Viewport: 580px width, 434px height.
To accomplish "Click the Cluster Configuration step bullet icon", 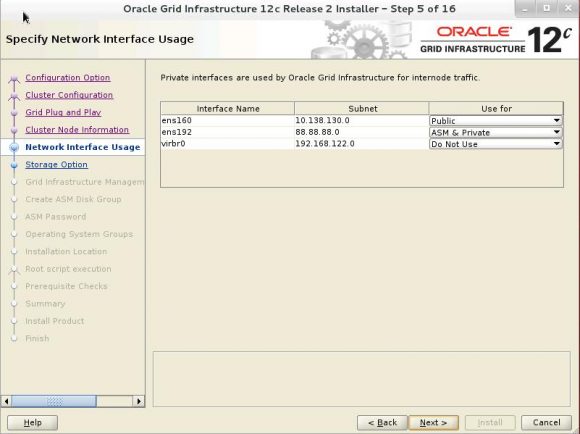I will (14, 96).
